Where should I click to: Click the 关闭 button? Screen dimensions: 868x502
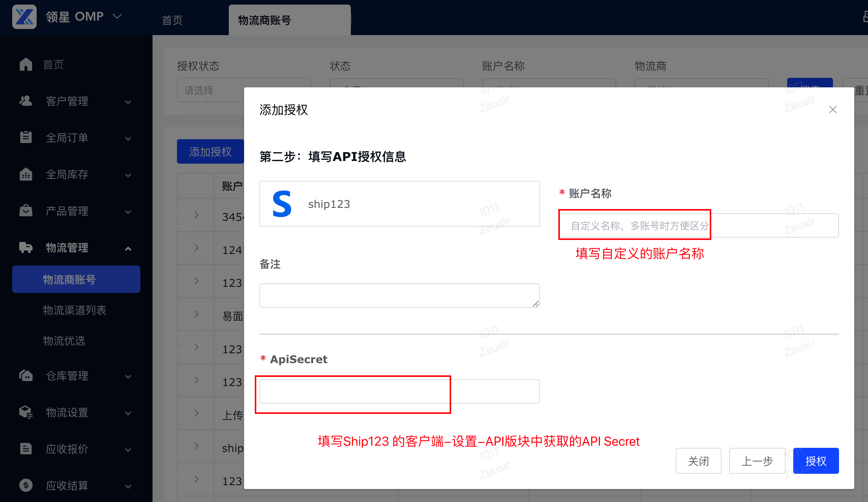[699, 461]
